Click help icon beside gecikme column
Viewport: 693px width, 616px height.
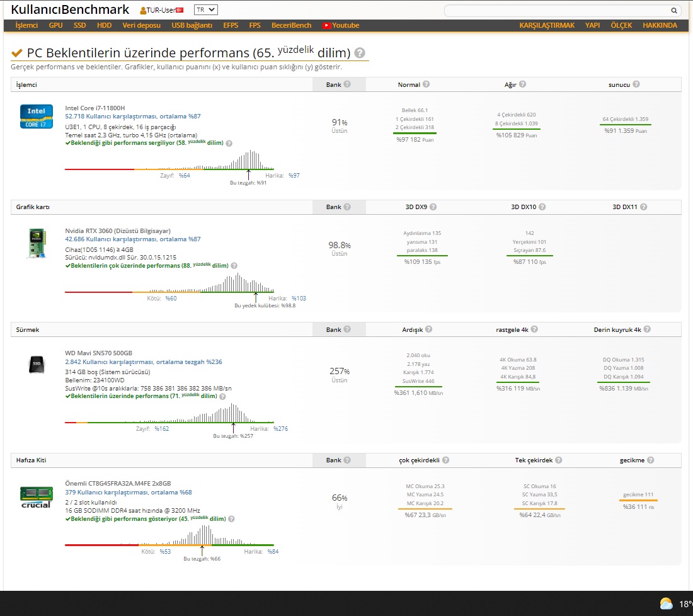pyautogui.click(x=651, y=460)
